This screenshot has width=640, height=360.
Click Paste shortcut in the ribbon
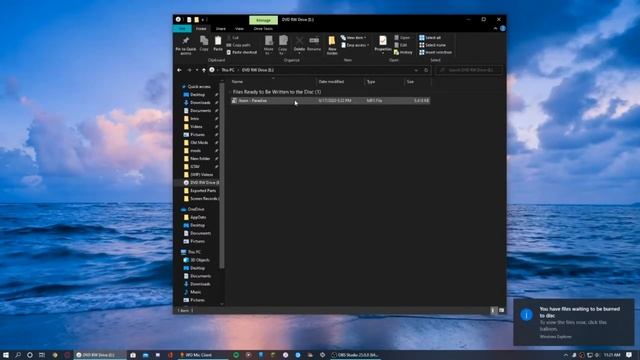coord(242,52)
